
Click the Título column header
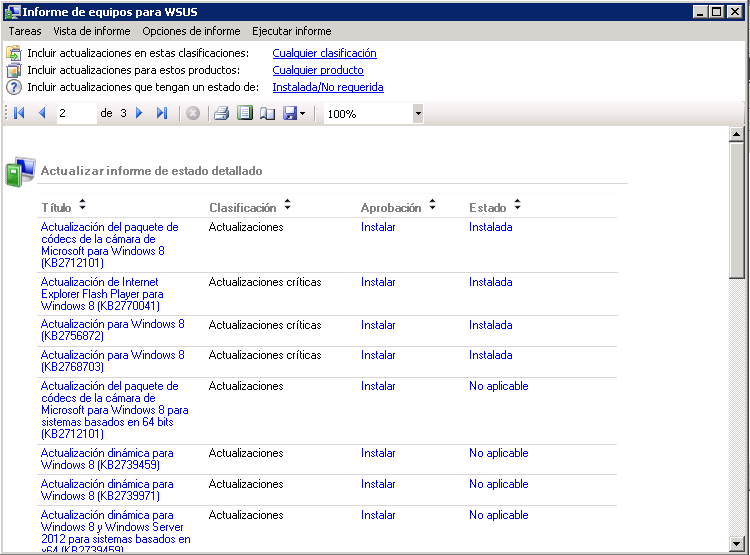(x=56, y=208)
